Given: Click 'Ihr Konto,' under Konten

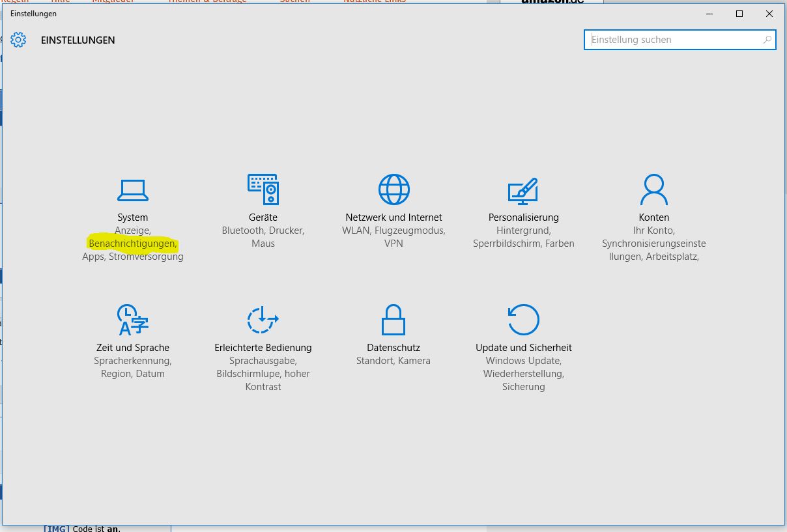Looking at the screenshot, I should (654, 231).
